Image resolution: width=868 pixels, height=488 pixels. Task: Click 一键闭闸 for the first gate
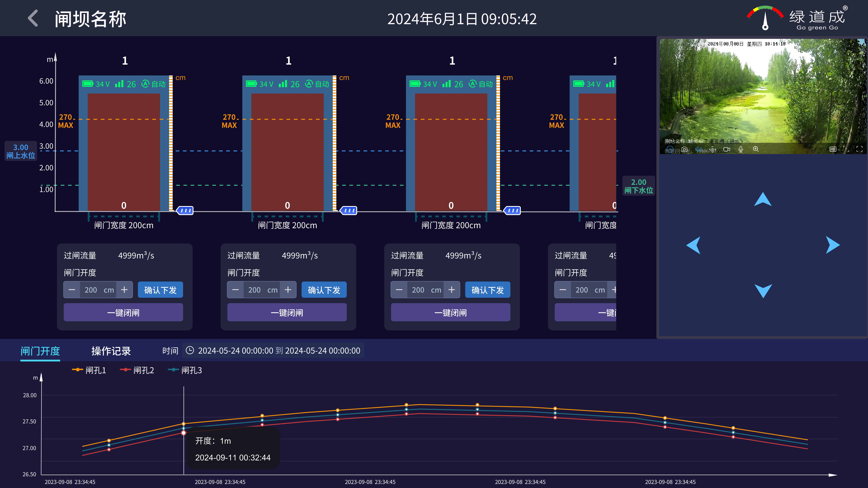click(x=123, y=312)
